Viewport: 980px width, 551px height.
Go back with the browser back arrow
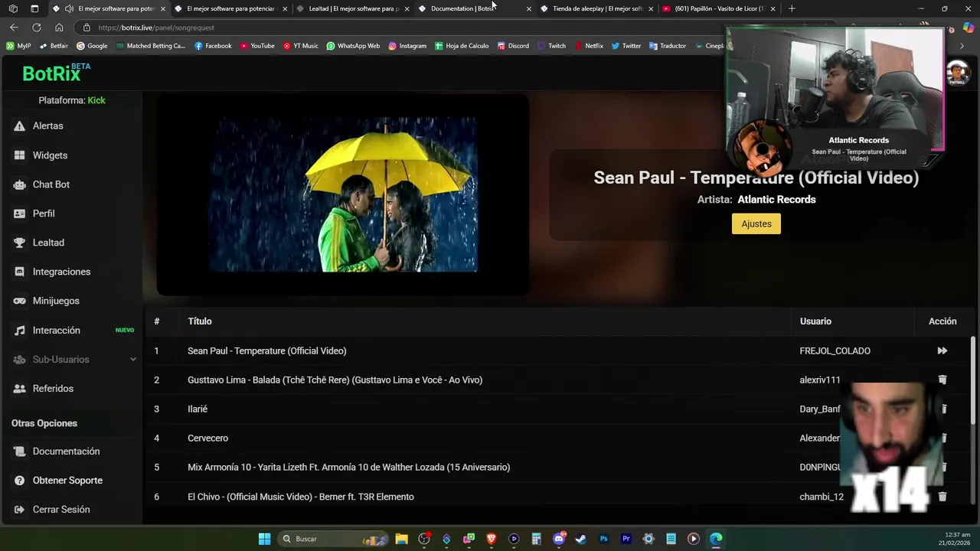pyautogui.click(x=14, y=28)
